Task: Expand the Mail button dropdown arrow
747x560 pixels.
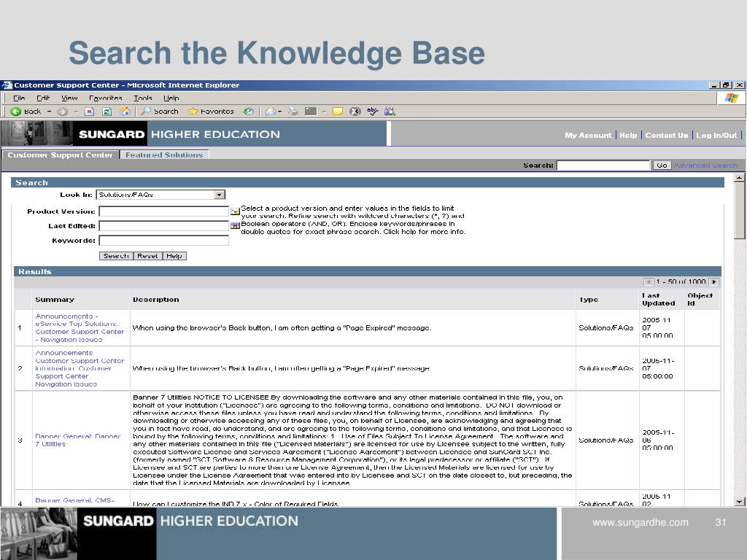Action: pyautogui.click(x=279, y=112)
